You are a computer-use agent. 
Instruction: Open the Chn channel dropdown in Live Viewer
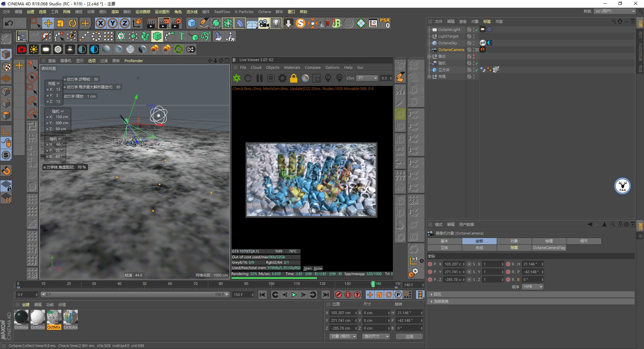point(367,78)
